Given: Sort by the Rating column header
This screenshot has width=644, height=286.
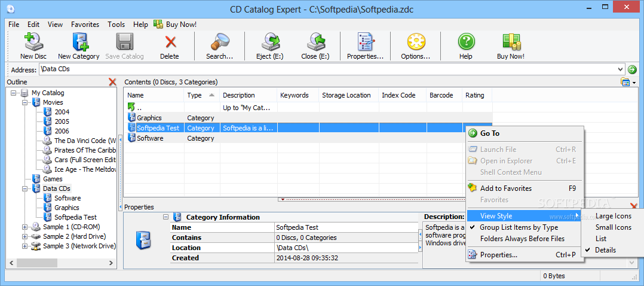Looking at the screenshot, I should pyautogui.click(x=477, y=95).
